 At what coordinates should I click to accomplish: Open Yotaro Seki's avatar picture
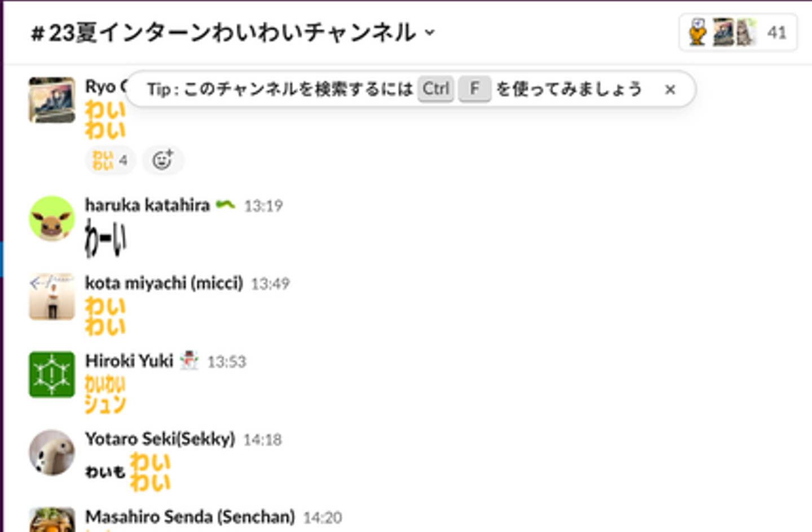[x=52, y=452]
